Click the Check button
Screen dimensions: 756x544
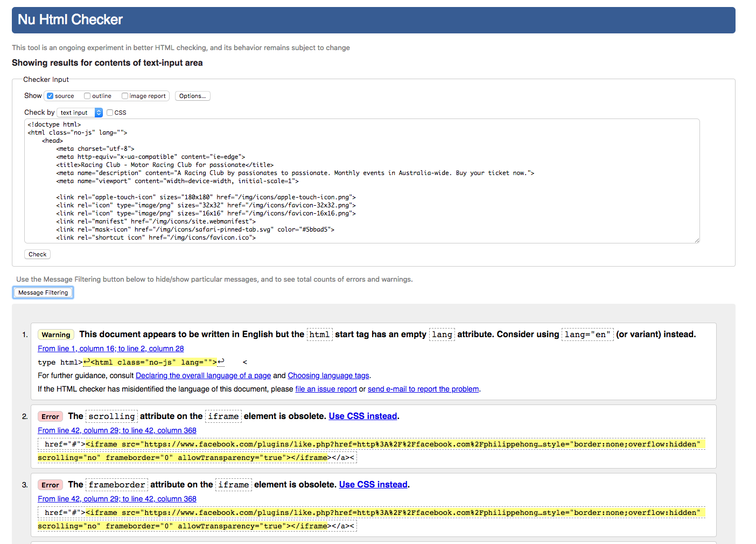pos(37,254)
